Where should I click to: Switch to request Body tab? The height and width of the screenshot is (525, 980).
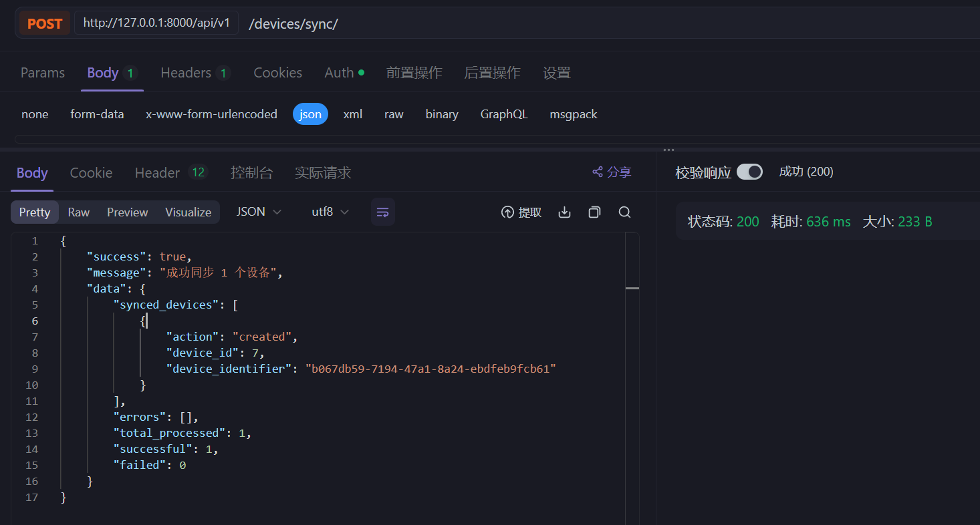(x=112, y=73)
